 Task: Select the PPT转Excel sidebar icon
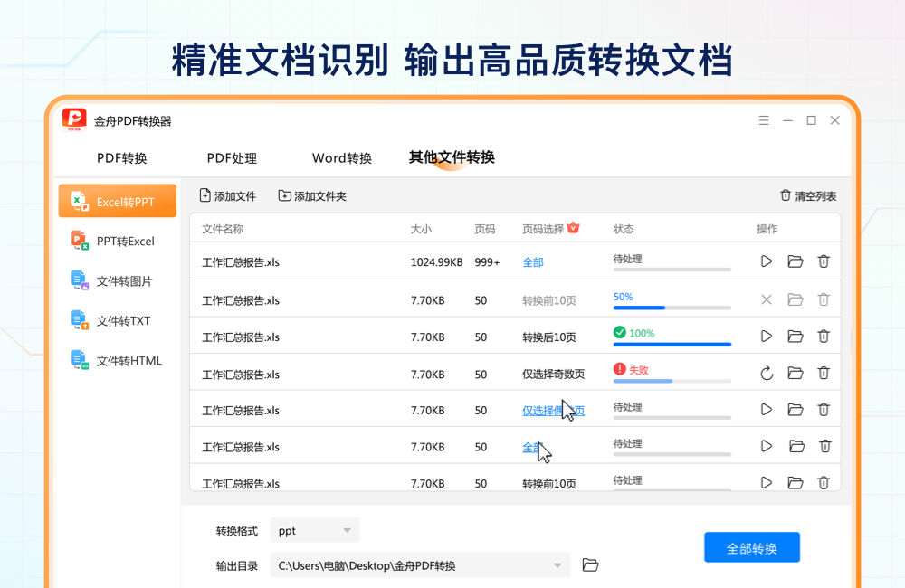point(80,241)
